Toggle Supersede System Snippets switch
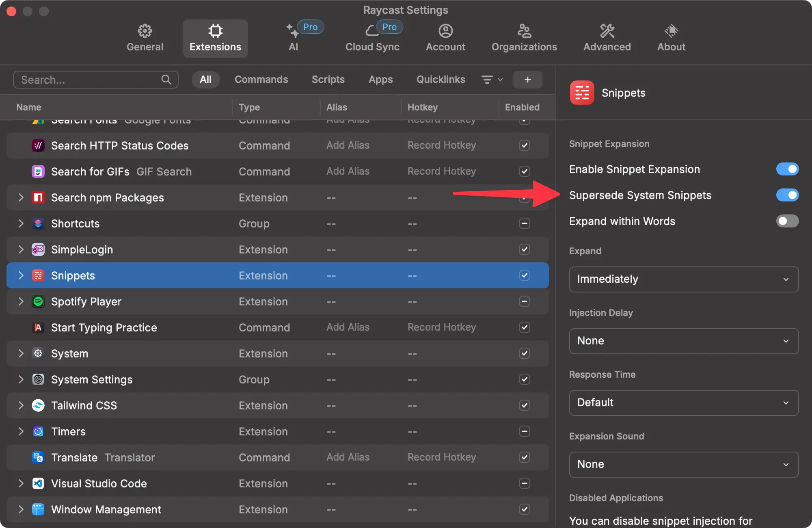812x528 pixels. [x=787, y=195]
